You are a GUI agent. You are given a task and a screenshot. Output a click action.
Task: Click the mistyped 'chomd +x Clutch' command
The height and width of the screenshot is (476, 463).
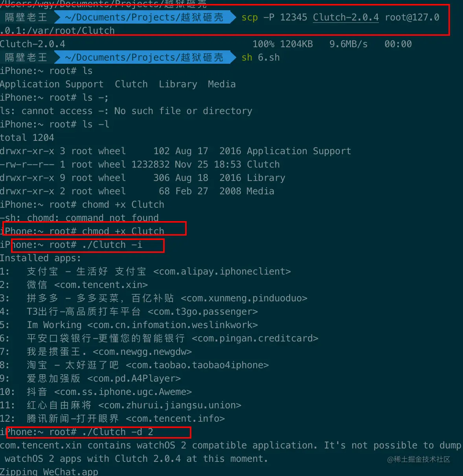[x=123, y=205]
